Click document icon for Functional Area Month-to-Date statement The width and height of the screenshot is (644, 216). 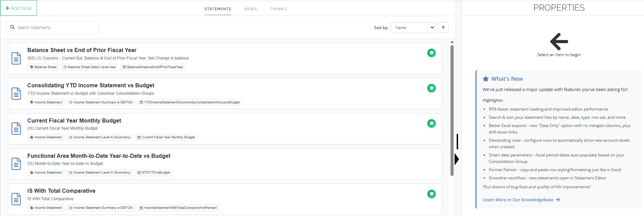tap(16, 164)
